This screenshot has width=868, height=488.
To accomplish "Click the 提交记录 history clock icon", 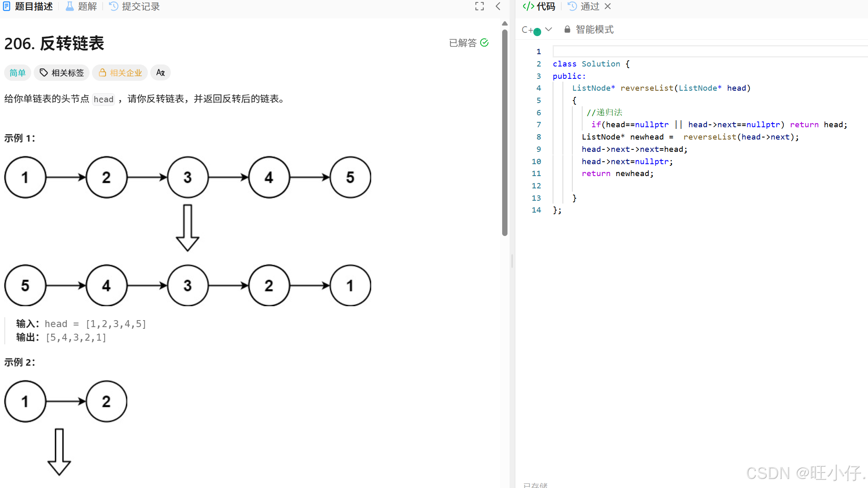I will tap(114, 6).
